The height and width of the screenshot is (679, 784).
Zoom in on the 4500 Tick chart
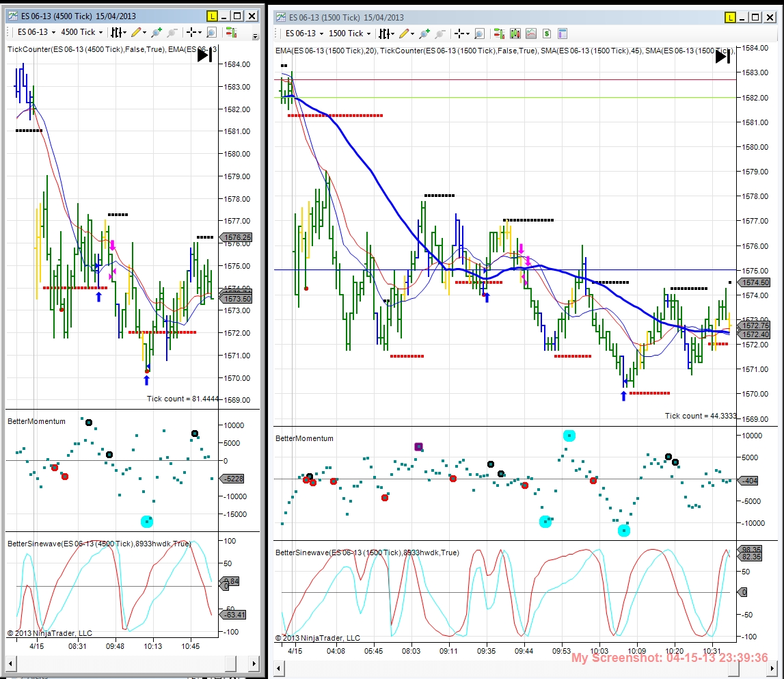pyautogui.click(x=157, y=33)
